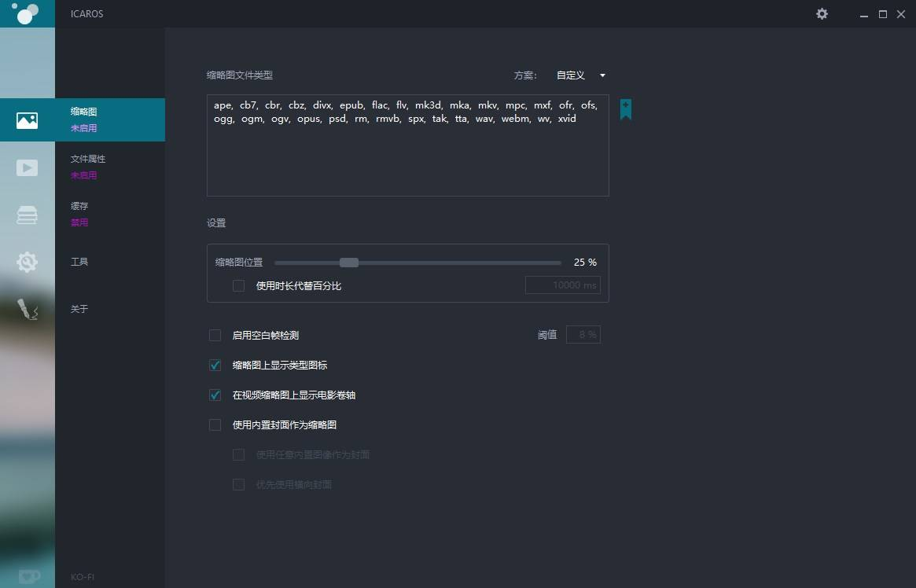
Task: Open the cache stack icon in sidebar
Action: tap(27, 215)
